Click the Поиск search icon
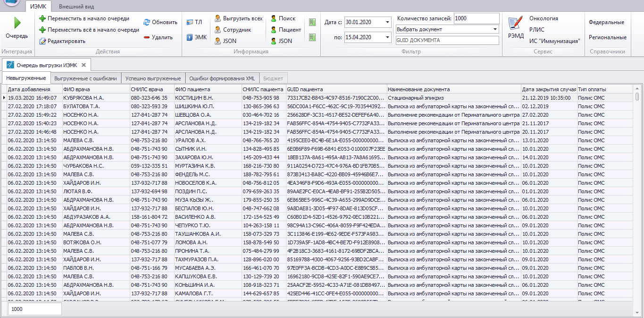The width and height of the screenshot is (644, 318). click(274, 18)
